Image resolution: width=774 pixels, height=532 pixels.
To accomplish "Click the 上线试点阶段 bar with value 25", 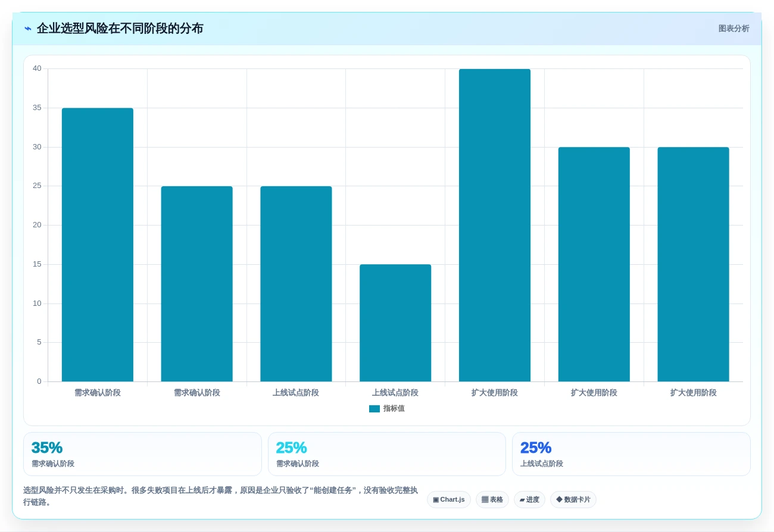I will pos(296,284).
